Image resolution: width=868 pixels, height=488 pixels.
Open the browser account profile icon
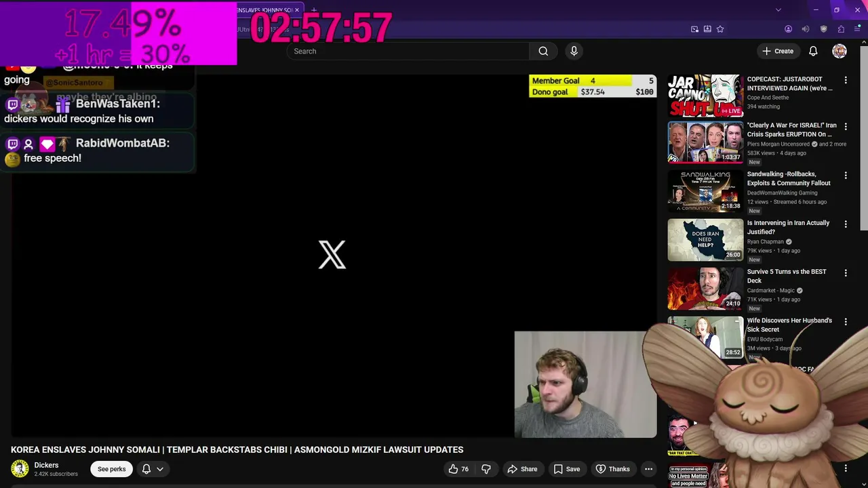click(788, 29)
